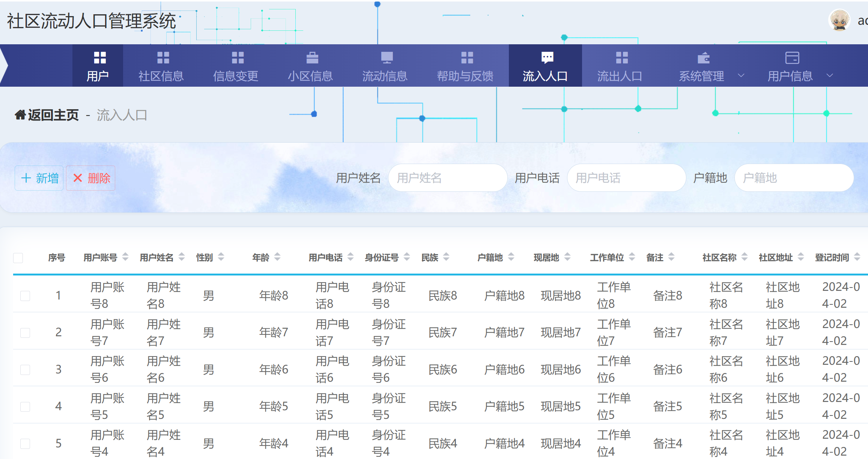Image resolution: width=868 pixels, height=459 pixels.
Task: Sort by 登记时间 column arrows
Action: (857, 257)
